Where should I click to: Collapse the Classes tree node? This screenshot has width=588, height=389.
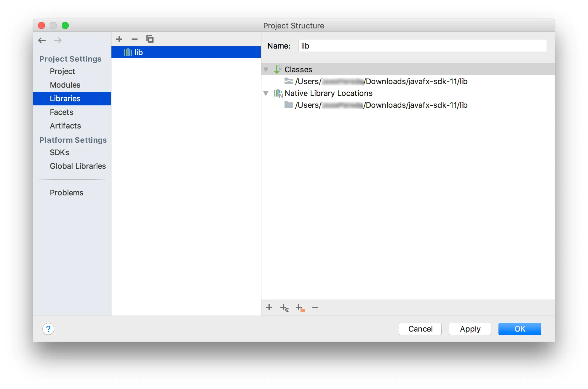click(266, 70)
